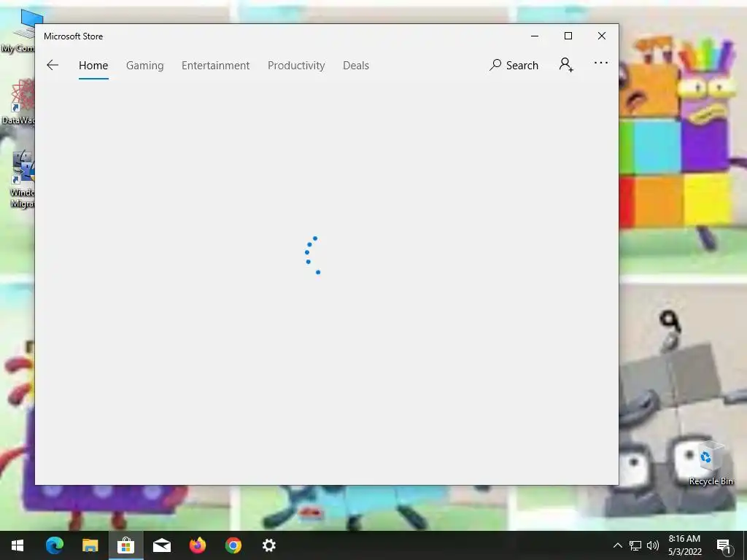Open the Windows Start menu
This screenshot has width=747, height=560.
18,545
